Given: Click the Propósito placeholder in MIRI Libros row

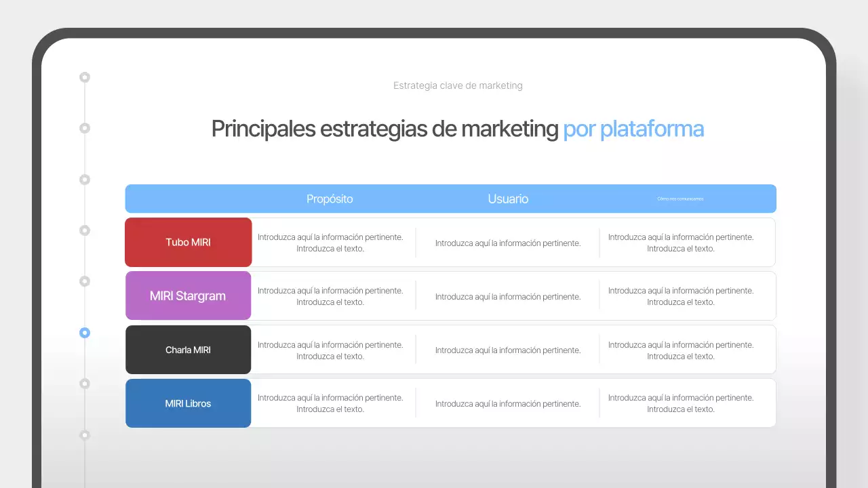Looking at the screenshot, I should (x=330, y=403).
